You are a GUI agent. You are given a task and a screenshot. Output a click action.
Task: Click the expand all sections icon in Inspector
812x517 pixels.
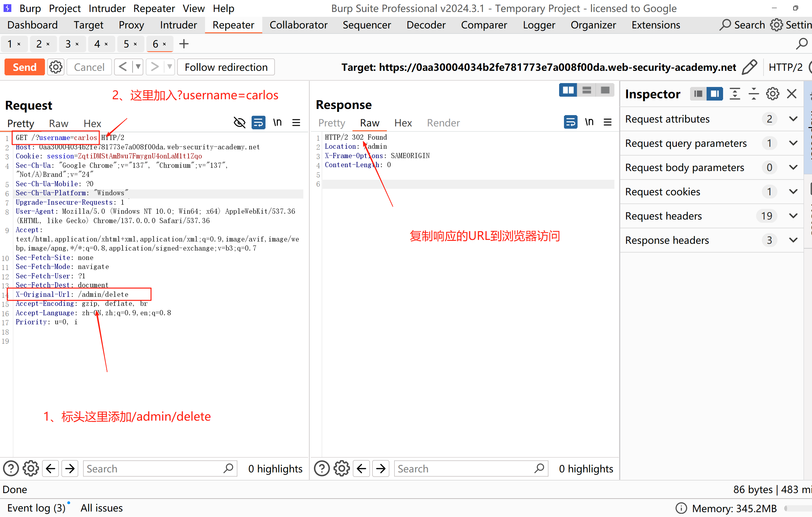click(734, 94)
